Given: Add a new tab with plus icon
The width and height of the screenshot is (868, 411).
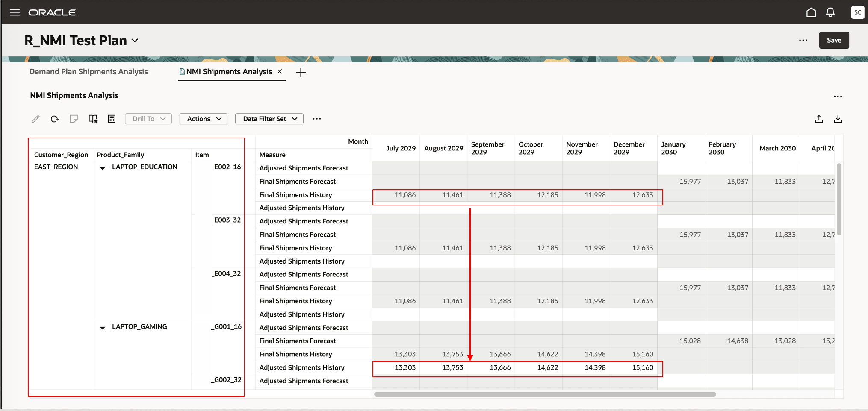Looking at the screenshot, I should pyautogui.click(x=301, y=73).
